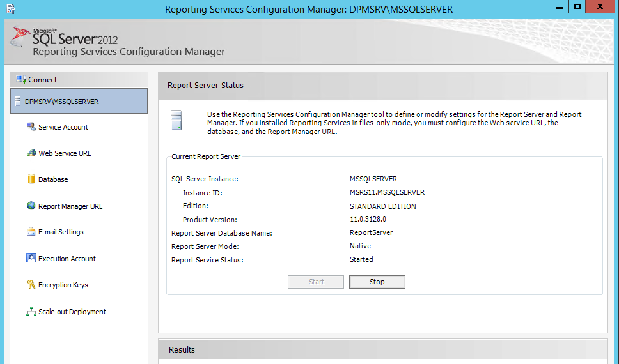Open the Database configuration page

coord(53,179)
